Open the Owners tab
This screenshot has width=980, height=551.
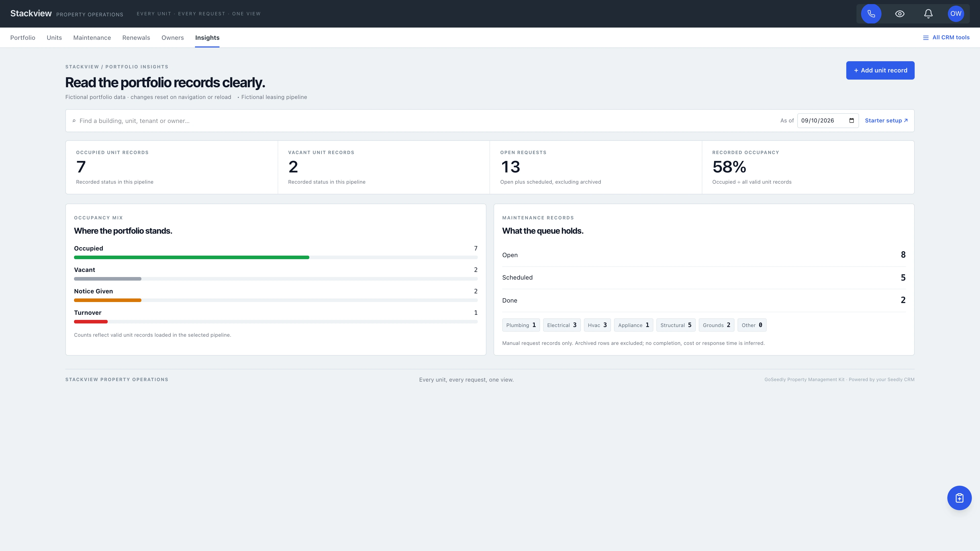coord(172,38)
